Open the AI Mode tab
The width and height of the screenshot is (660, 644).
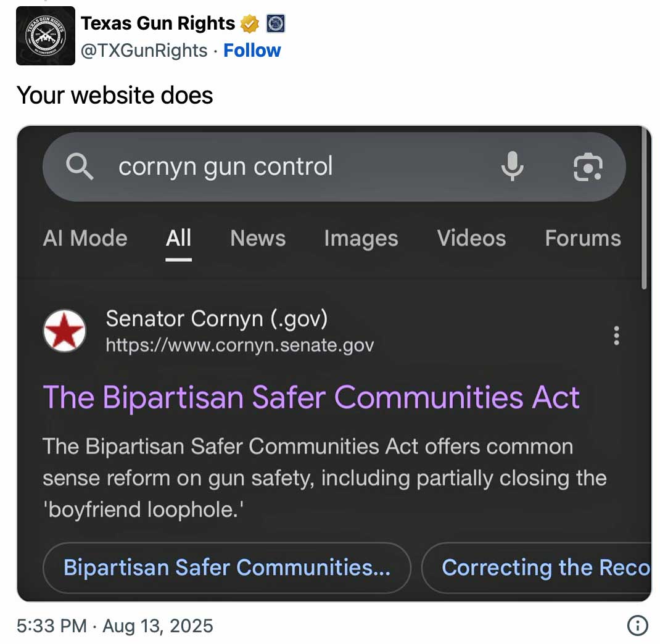pyautogui.click(x=85, y=239)
